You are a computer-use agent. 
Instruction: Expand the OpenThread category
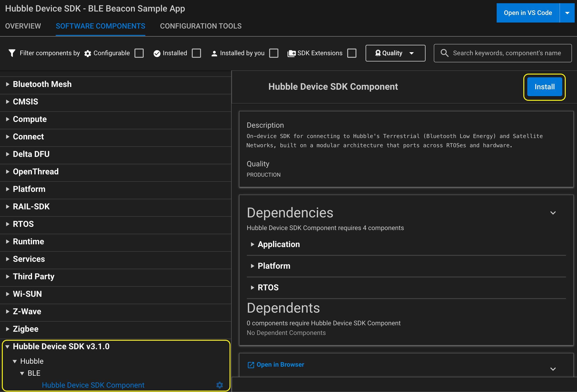[7, 172]
